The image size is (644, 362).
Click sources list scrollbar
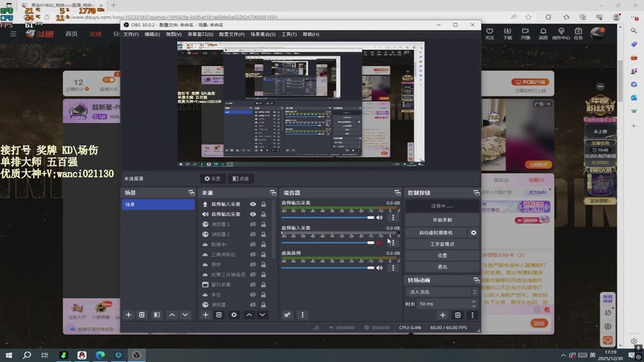tap(274, 230)
